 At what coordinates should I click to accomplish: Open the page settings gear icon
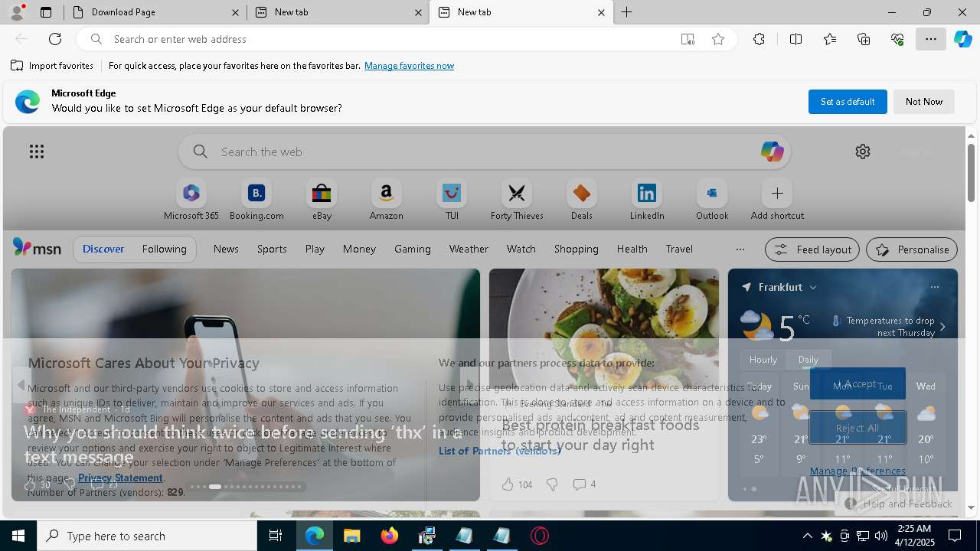[863, 152]
